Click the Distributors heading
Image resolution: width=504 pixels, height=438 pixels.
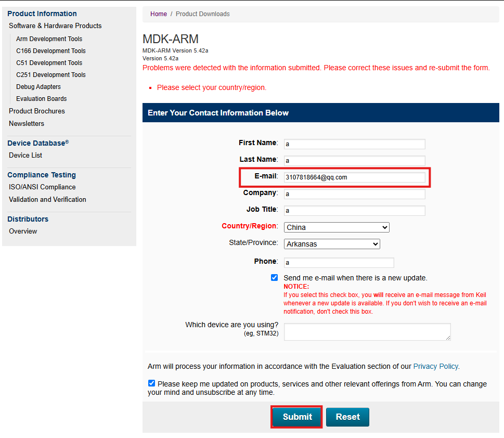click(x=28, y=219)
